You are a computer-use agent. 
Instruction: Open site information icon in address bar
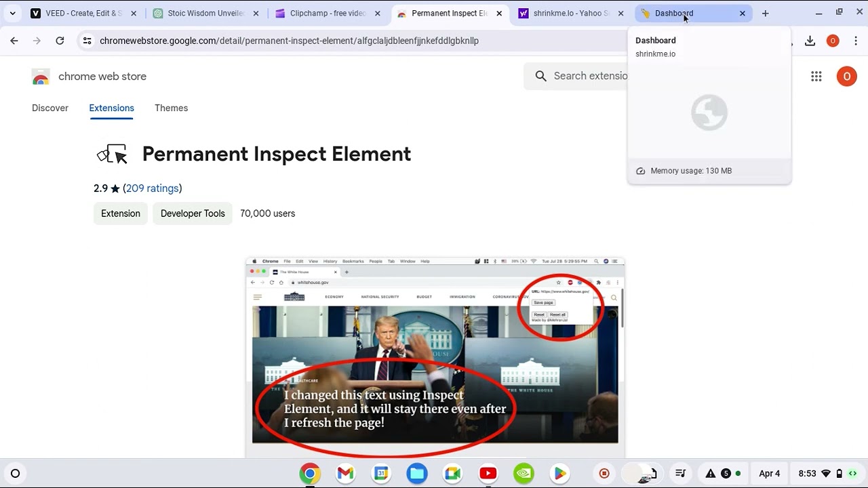click(x=87, y=41)
